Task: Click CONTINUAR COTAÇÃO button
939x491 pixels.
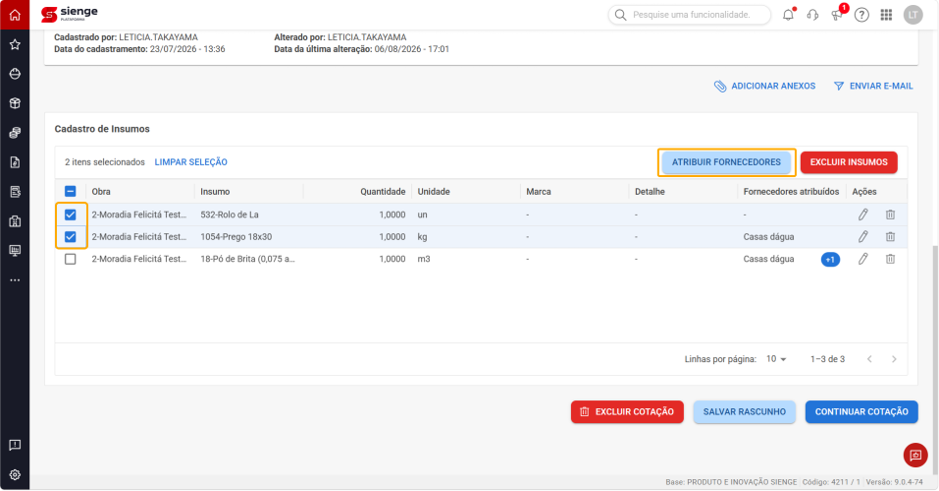Action: (x=861, y=412)
